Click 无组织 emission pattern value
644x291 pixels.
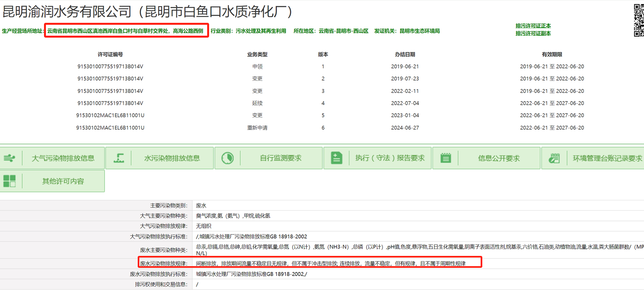pos(204,226)
